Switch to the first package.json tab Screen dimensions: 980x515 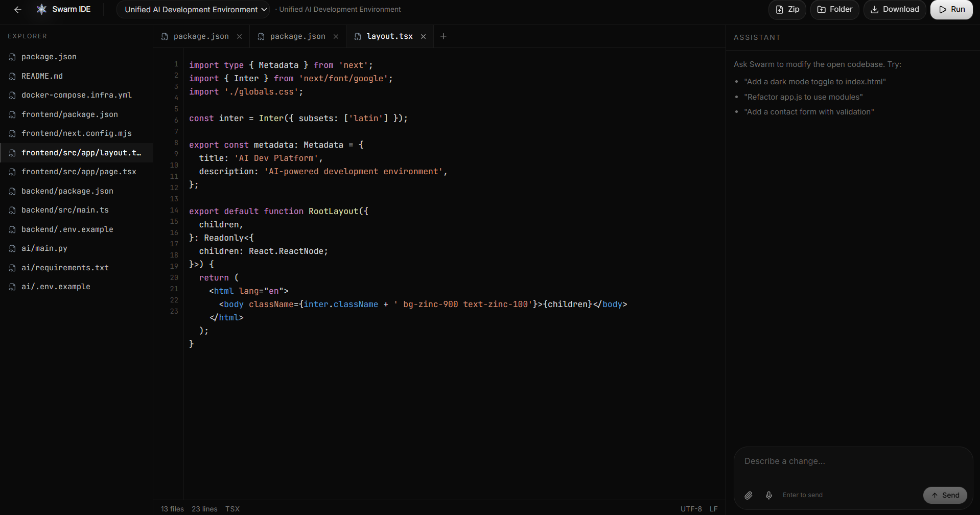(201, 36)
